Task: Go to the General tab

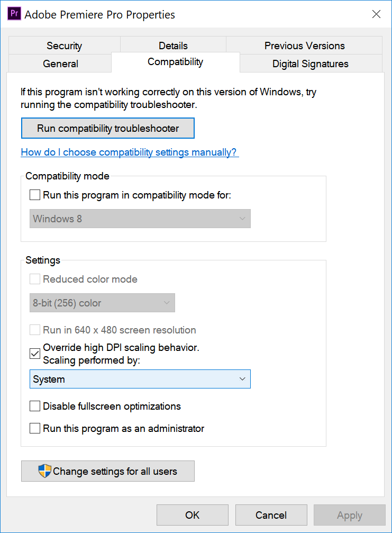Action: pos(60,64)
